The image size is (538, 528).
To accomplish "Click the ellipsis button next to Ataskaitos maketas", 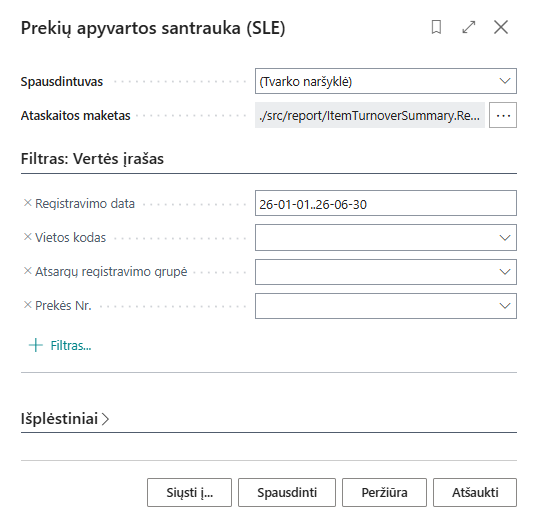I will (503, 115).
